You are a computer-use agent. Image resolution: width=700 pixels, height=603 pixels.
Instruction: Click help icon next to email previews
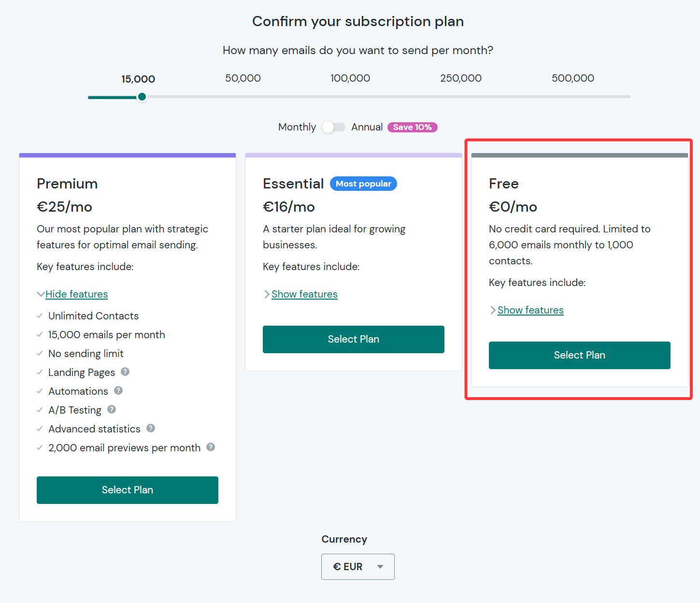coord(211,447)
